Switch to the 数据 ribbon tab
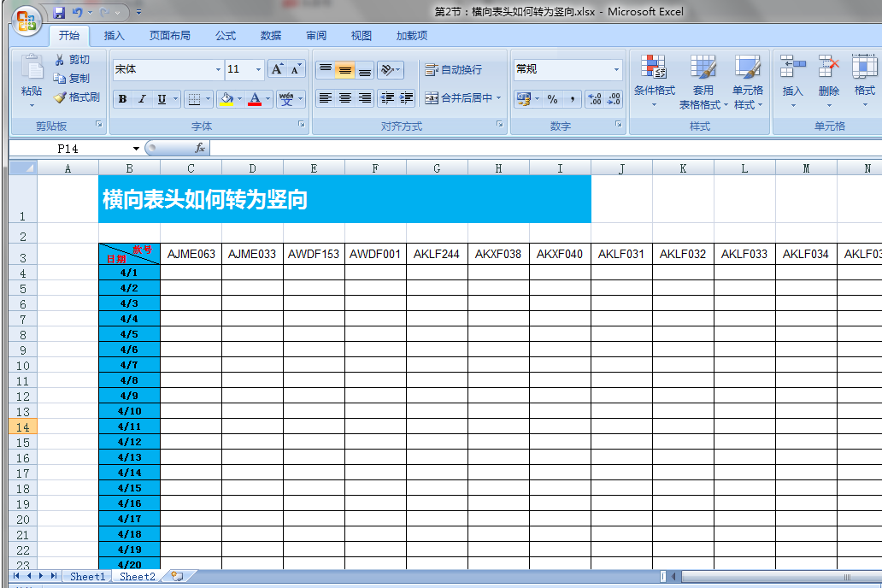This screenshot has height=588, width=882. point(271,35)
